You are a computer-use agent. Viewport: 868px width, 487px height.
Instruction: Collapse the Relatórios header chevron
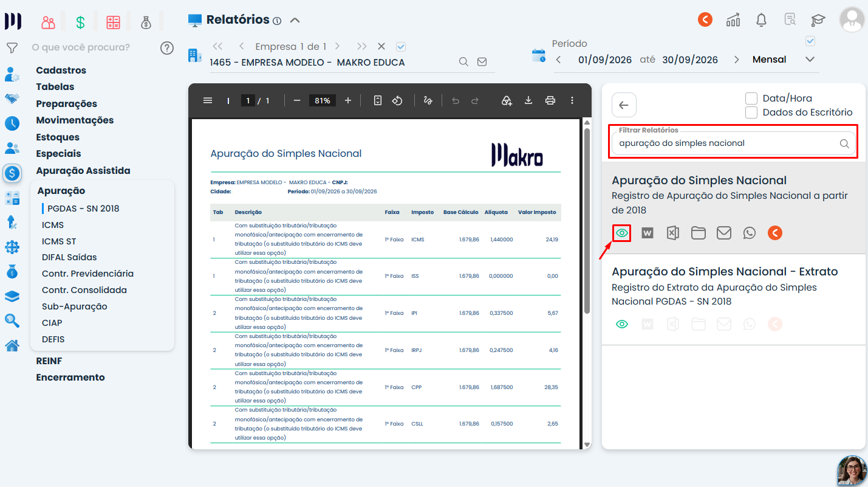tap(295, 20)
